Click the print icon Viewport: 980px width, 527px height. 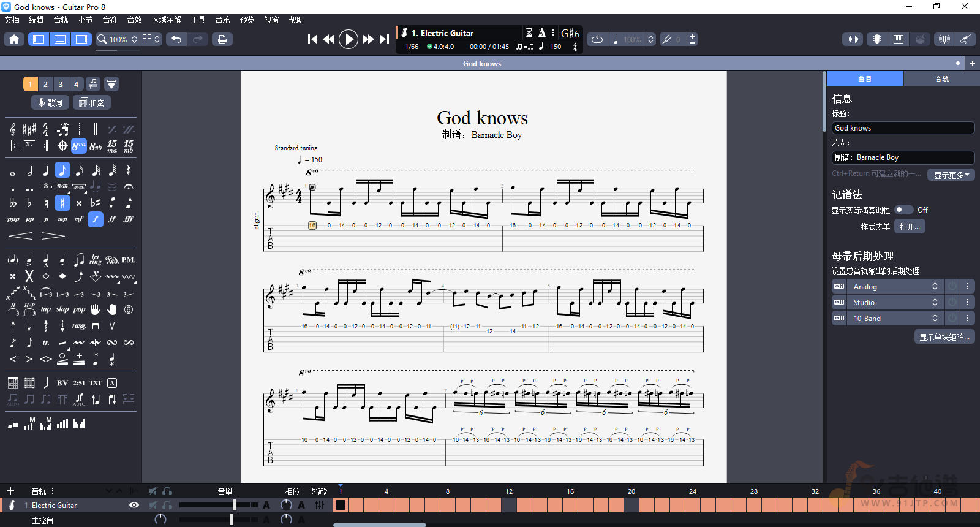click(x=222, y=39)
